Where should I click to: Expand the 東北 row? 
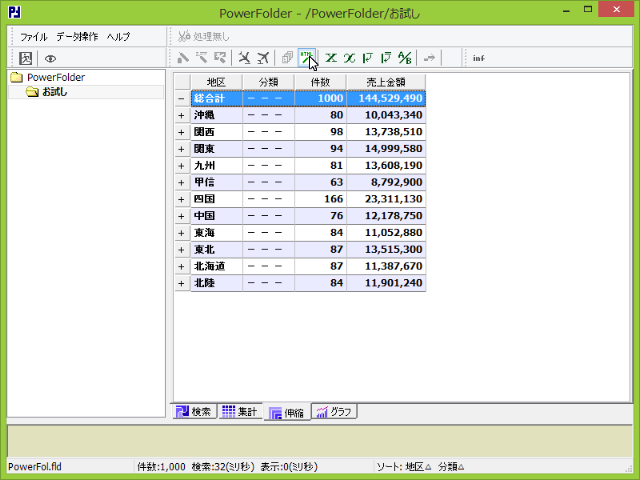tap(182, 250)
